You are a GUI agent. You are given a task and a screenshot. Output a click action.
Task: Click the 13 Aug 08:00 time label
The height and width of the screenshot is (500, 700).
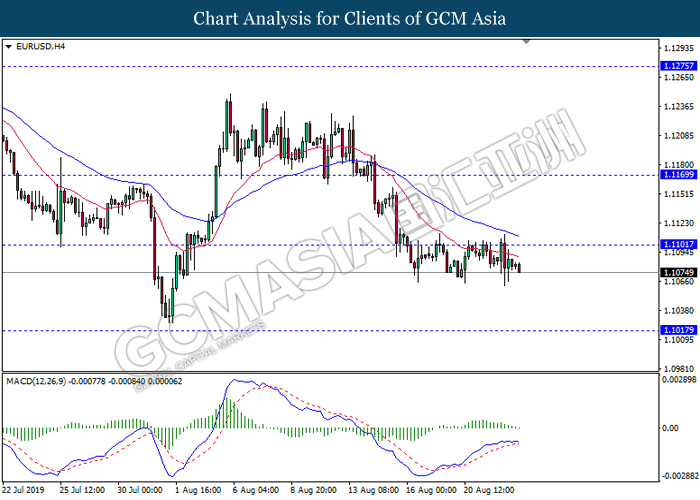tap(374, 490)
